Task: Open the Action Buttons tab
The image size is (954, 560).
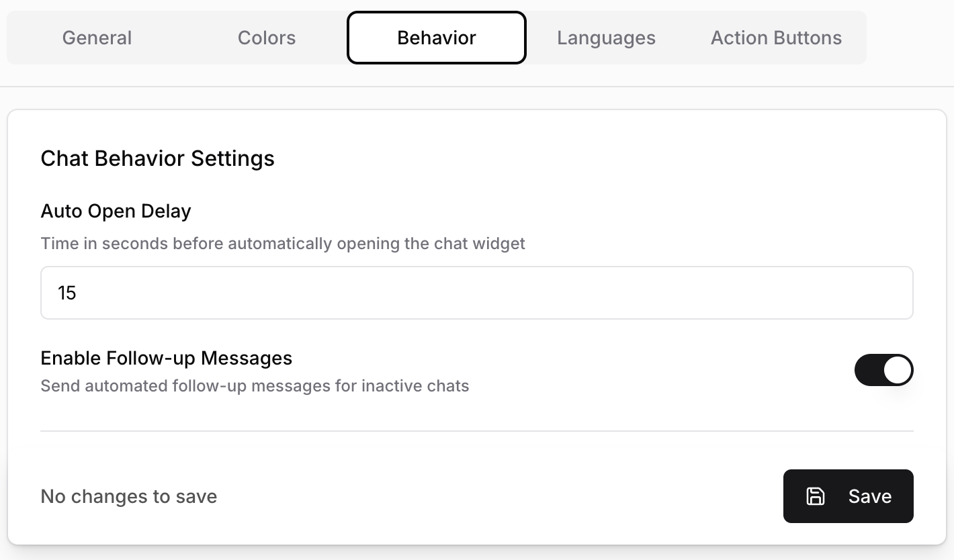Action: pos(776,38)
